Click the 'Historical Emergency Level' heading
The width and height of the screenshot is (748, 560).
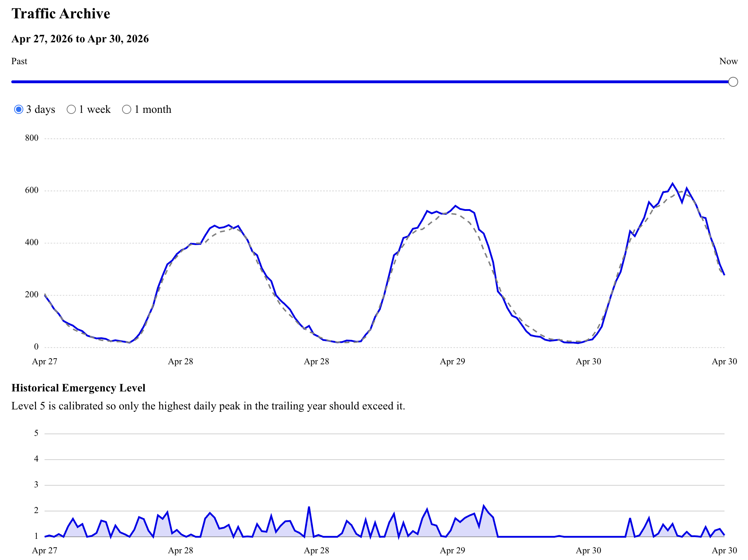coord(78,388)
